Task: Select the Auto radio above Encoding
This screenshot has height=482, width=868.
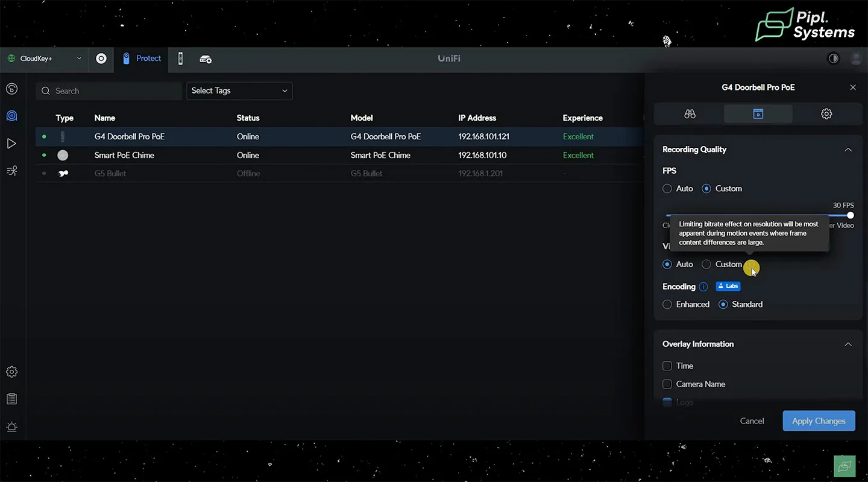Action: point(667,264)
